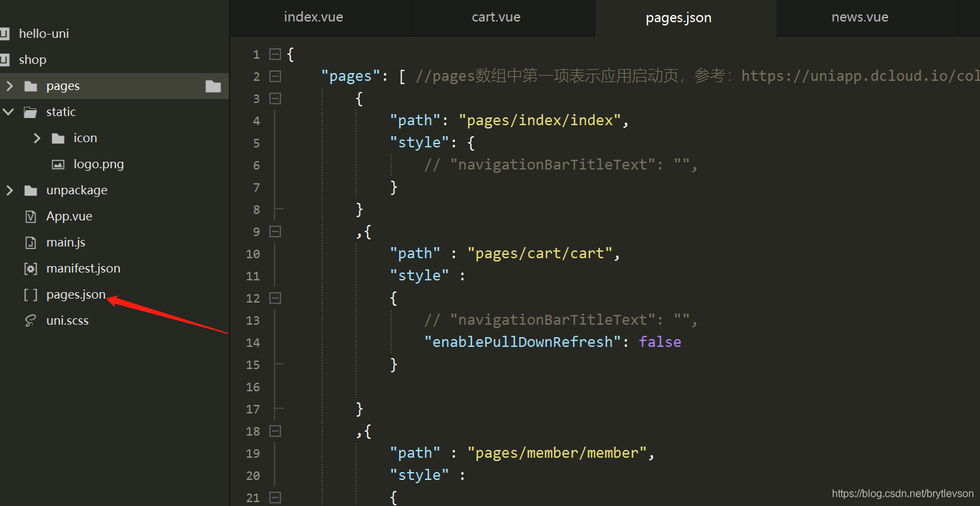The height and width of the screenshot is (506, 980).
Task: Click the hello-uni project icon
Action: tap(5, 34)
